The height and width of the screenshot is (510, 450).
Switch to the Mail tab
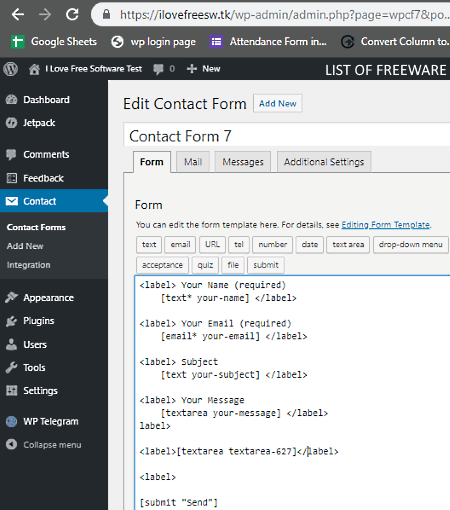tap(193, 162)
